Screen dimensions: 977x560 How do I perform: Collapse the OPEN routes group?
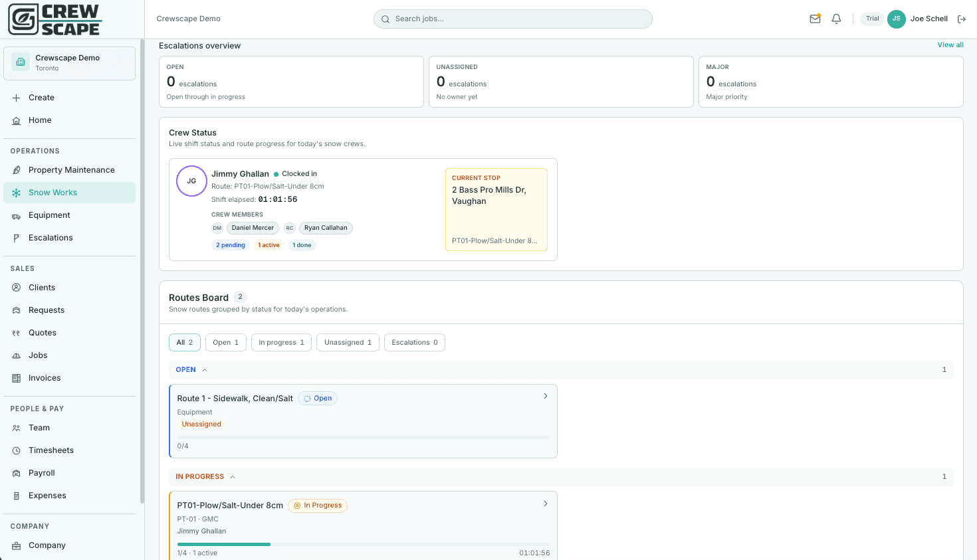click(205, 370)
